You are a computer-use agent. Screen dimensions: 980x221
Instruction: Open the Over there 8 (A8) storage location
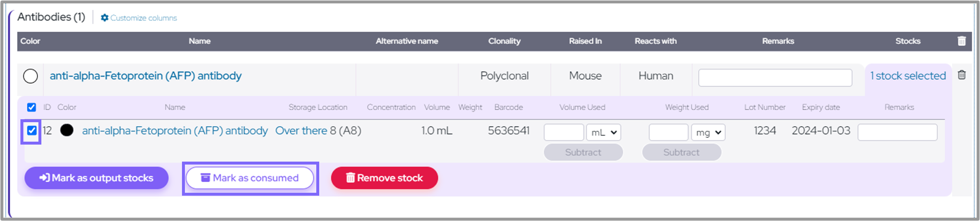(x=318, y=130)
